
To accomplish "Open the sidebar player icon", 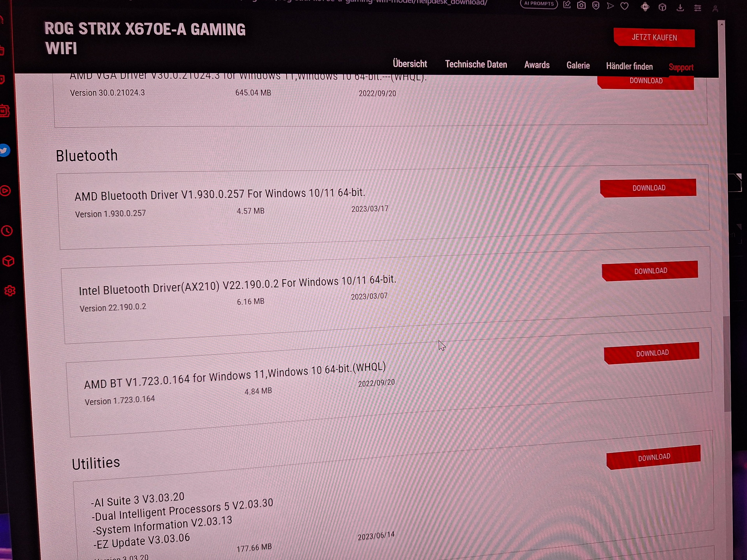I will tap(5, 191).
